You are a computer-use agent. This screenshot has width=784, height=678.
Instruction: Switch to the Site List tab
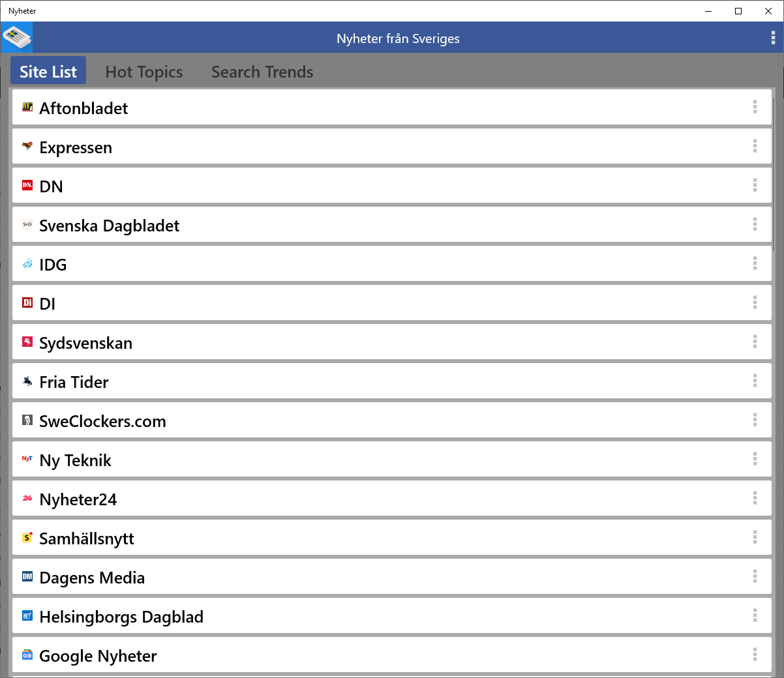coord(48,70)
